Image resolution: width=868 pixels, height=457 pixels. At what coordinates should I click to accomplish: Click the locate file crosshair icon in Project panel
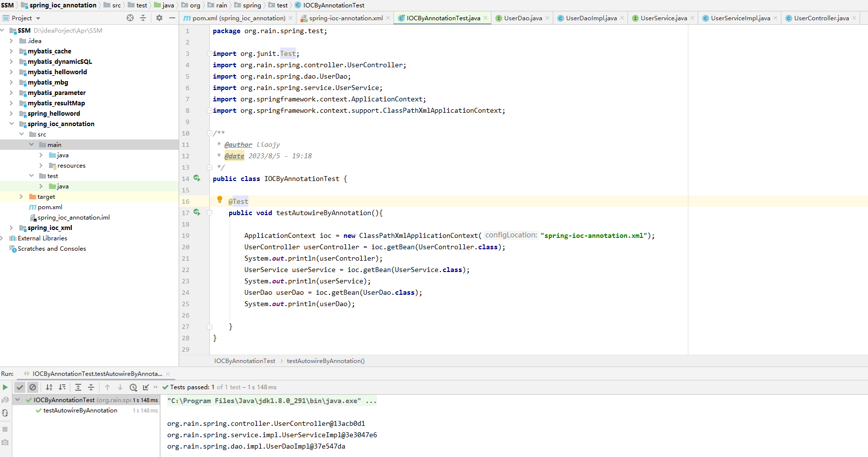click(x=130, y=18)
